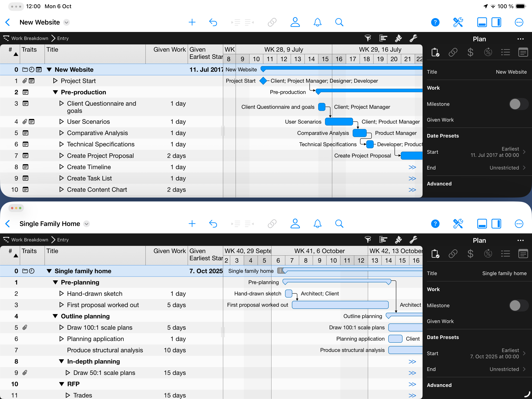The image size is (532, 399).
Task: Open the ellipsis more-options menu
Action: point(519,22)
